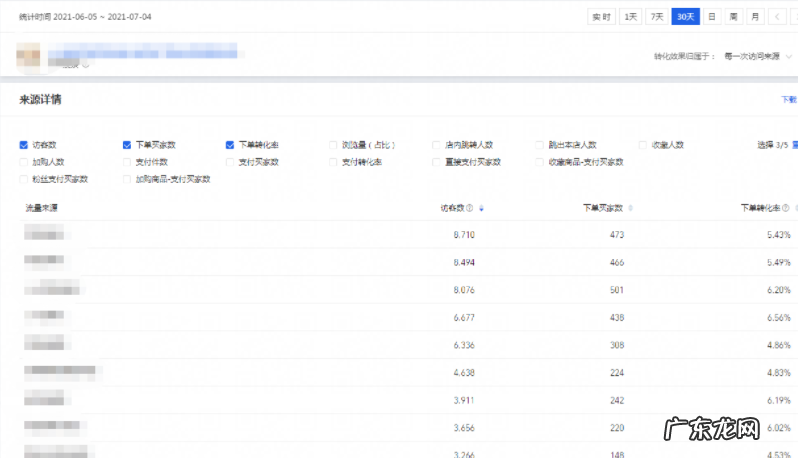The width and height of the screenshot is (798, 458).
Task: Select the 308 buyers cell
Action: (617, 345)
